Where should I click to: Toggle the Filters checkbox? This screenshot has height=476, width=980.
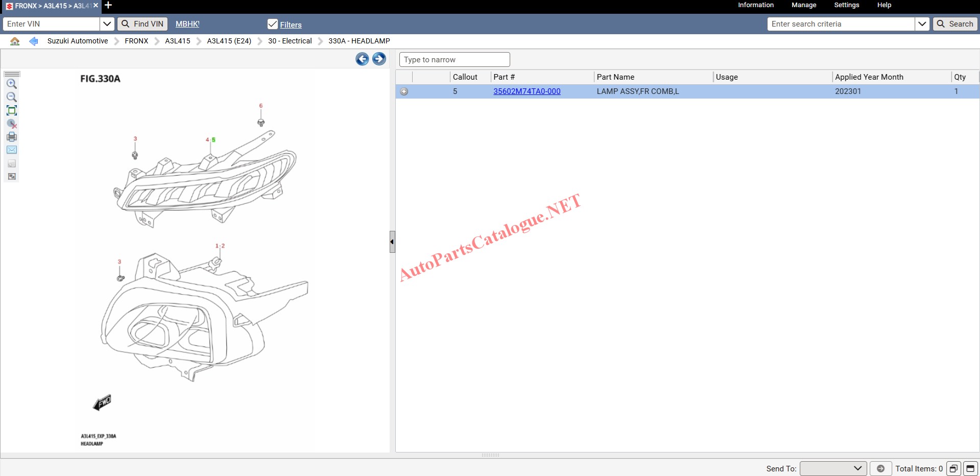click(273, 25)
